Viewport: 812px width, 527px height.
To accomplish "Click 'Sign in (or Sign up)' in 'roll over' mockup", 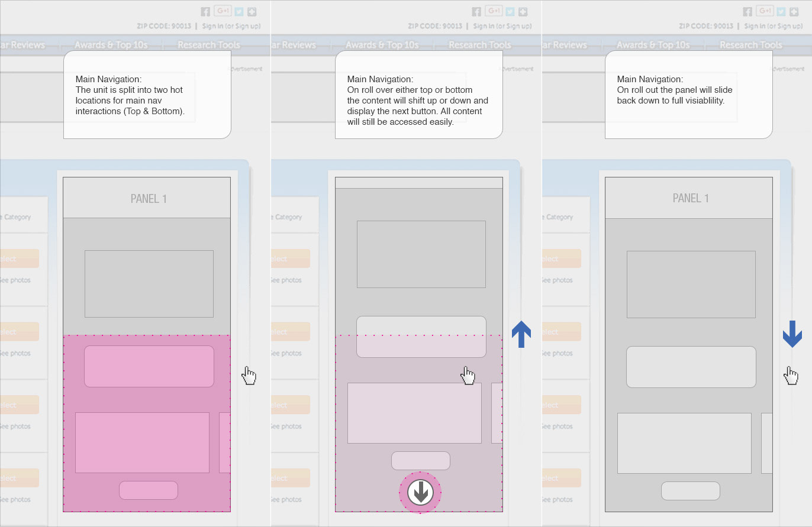I will [x=502, y=26].
